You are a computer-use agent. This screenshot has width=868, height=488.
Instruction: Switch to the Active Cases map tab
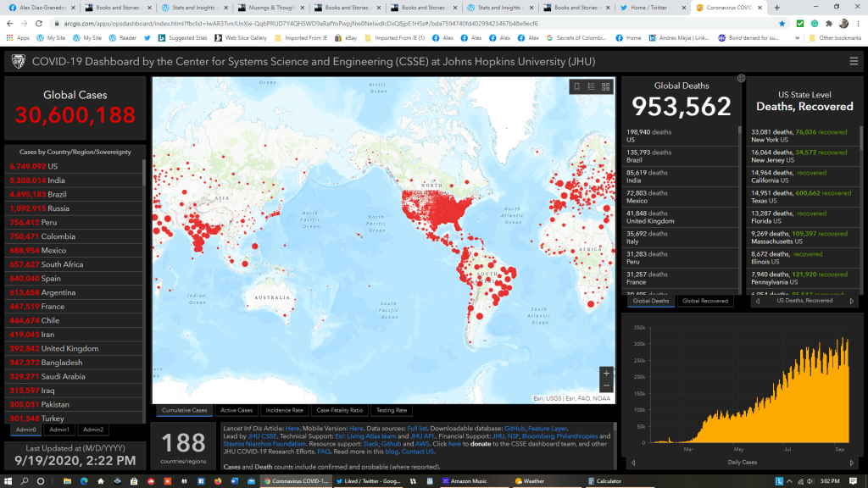pos(236,410)
